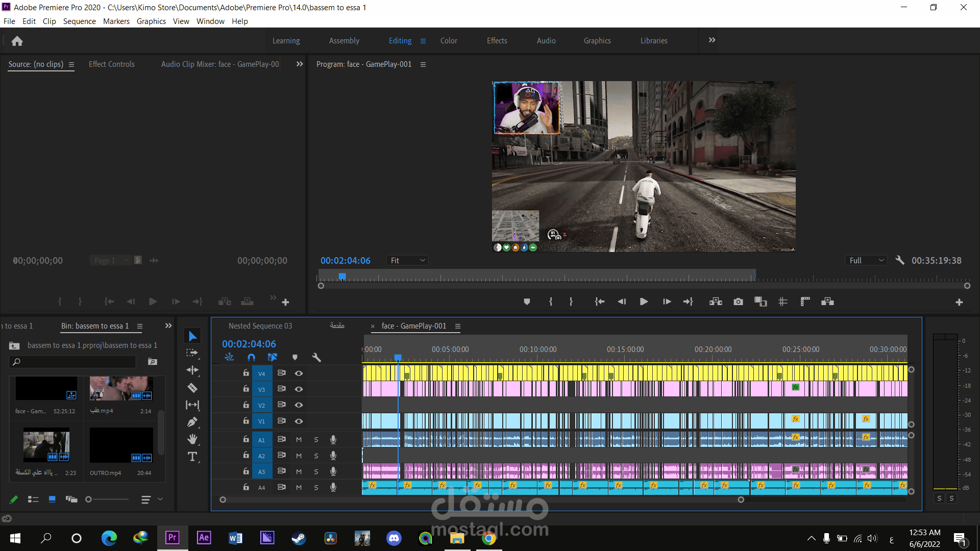Expand the hidden workspaces overflow chevron
This screenshot has width=980, height=551.
pyautogui.click(x=712, y=40)
